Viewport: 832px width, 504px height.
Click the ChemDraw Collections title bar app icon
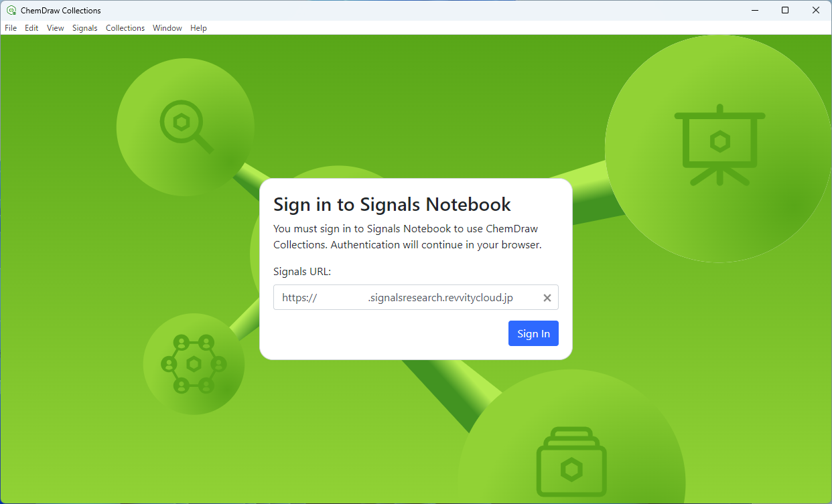coord(11,10)
